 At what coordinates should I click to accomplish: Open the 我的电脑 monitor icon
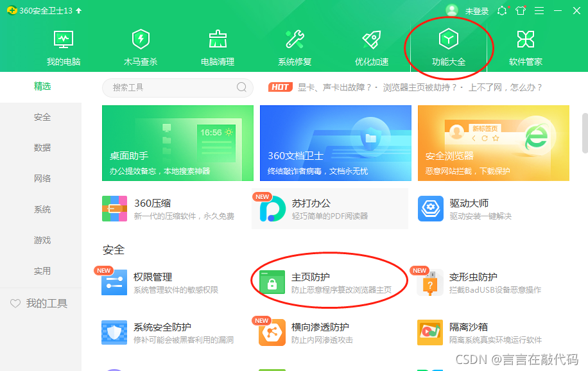coord(64,39)
